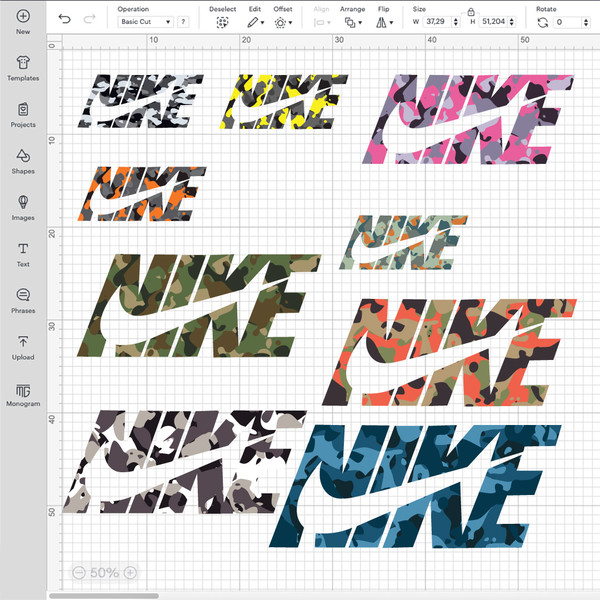This screenshot has height=600, width=600.
Task: Redo the last action
Action: (x=90, y=19)
